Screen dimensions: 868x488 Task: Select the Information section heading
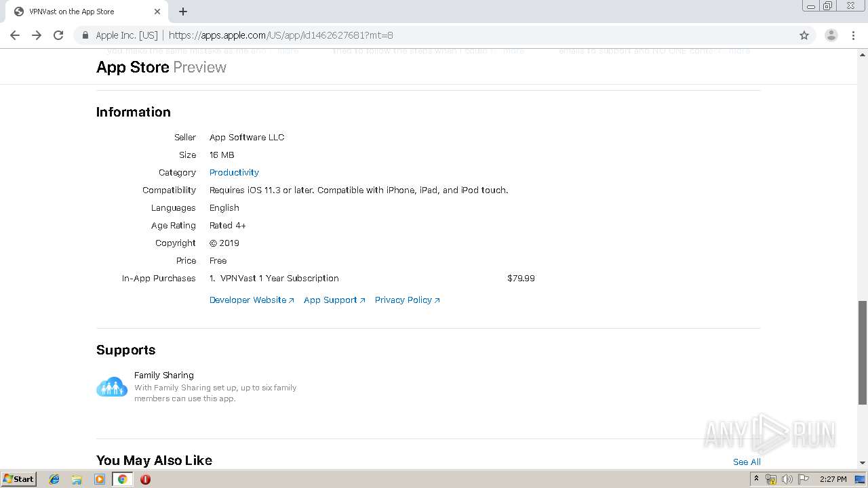pyautogui.click(x=134, y=112)
